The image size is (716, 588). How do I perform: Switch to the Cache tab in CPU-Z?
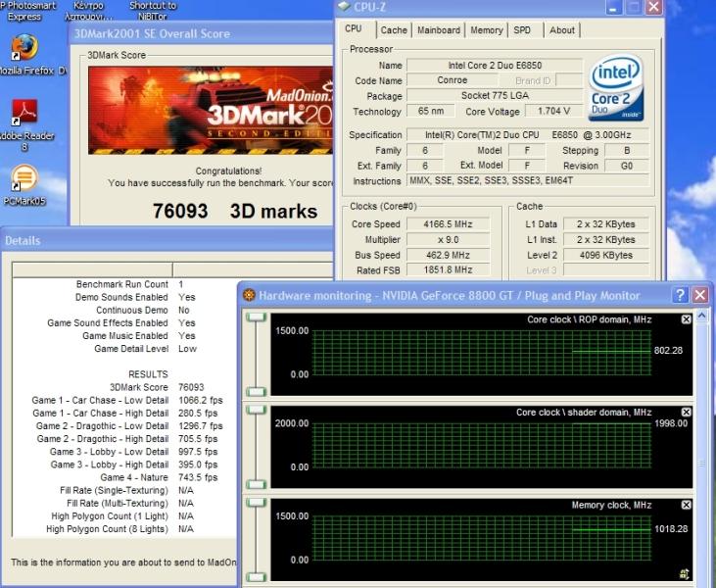point(394,30)
